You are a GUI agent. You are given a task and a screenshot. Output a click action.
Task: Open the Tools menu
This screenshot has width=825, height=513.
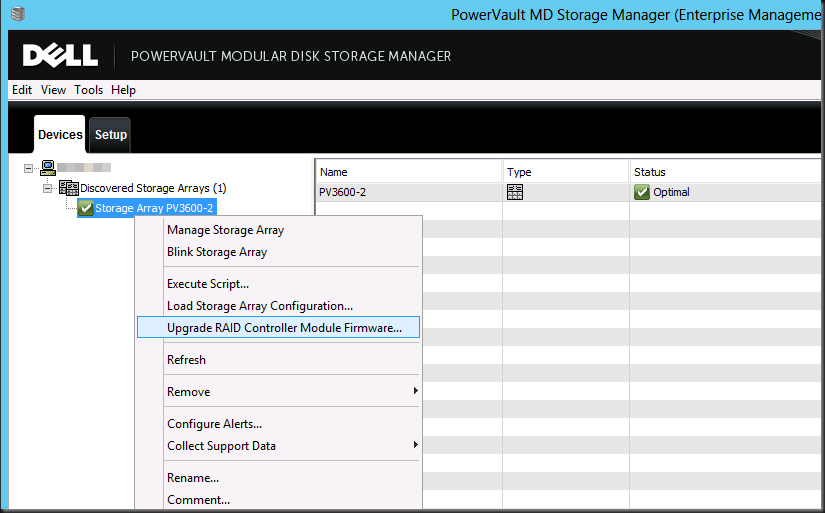[x=88, y=90]
